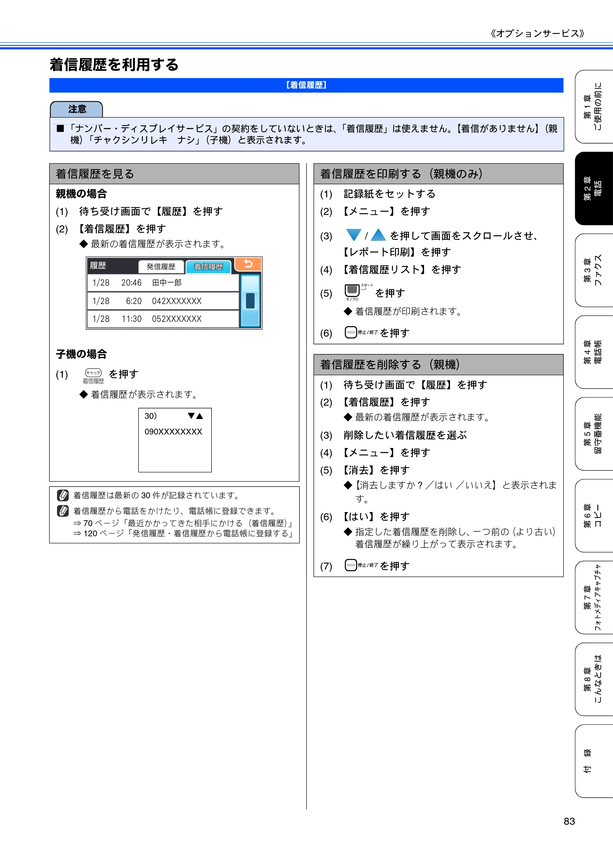Select the 着信履歴 tab in screen mockup
Screen dimensions: 613x868
208,266
